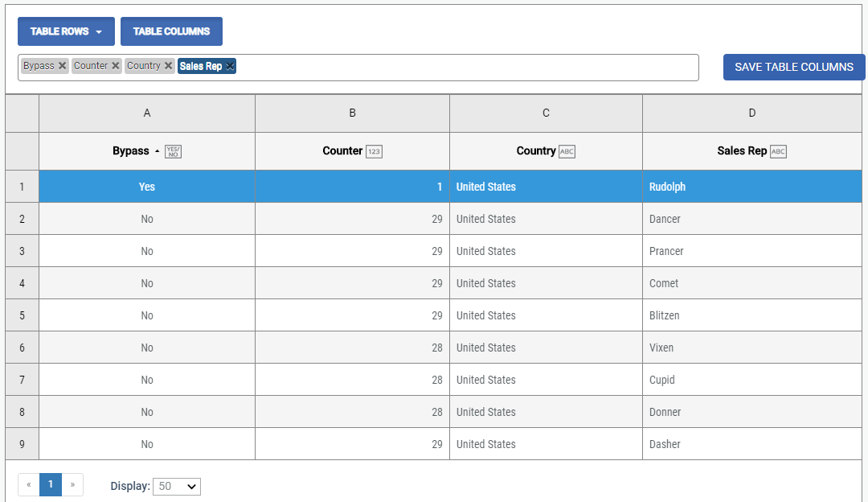
Task: Click the SAVE TABLE COLUMNS button
Action: coord(794,67)
